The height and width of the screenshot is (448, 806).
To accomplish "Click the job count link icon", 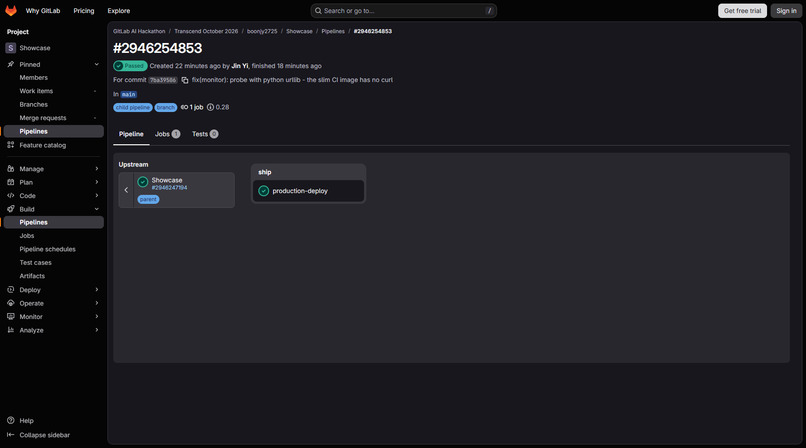I will click(x=184, y=107).
